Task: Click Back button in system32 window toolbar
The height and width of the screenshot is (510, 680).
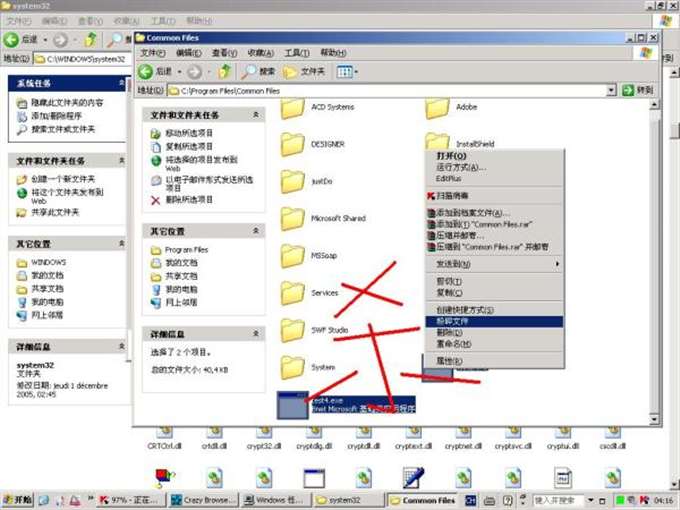Action: pyautogui.click(x=20, y=40)
